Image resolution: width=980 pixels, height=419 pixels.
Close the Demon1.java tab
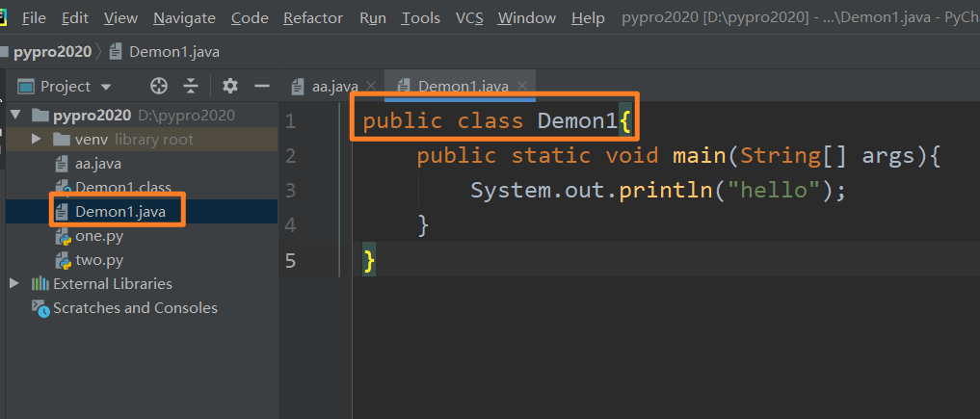coord(522,86)
